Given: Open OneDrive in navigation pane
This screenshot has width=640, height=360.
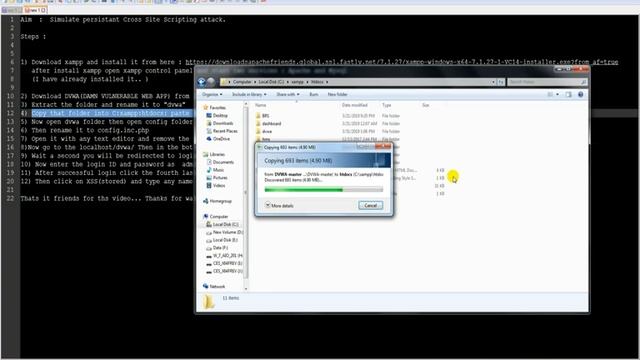Looking at the screenshot, I should click(x=218, y=139).
